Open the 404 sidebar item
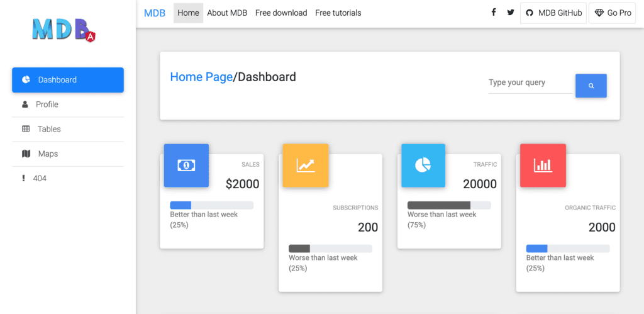The width and height of the screenshot is (644, 314). click(x=68, y=178)
